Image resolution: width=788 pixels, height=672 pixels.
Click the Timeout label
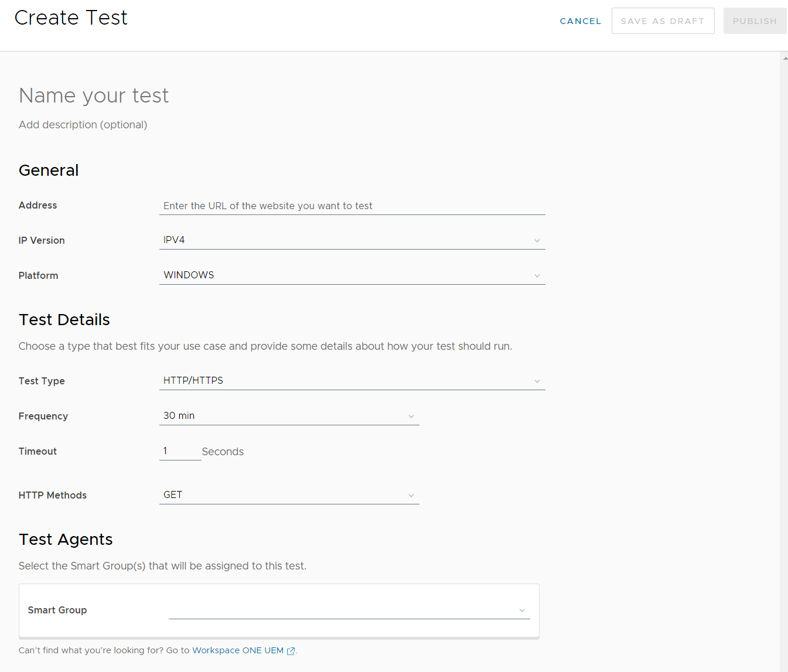coord(38,452)
